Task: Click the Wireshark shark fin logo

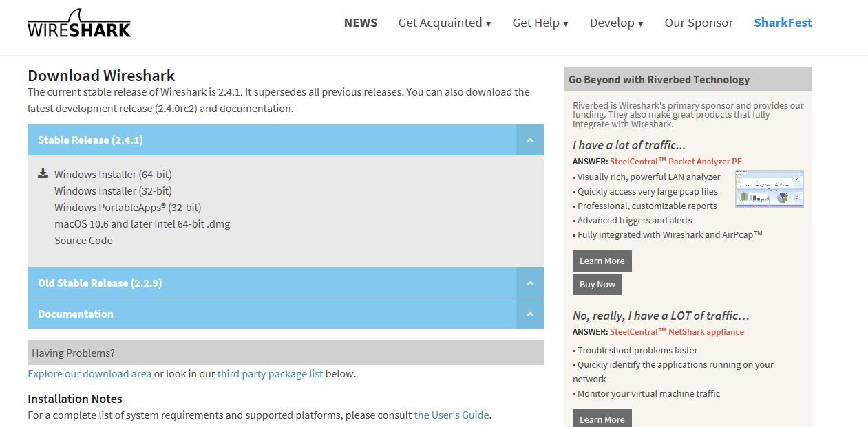Action: tap(79, 23)
